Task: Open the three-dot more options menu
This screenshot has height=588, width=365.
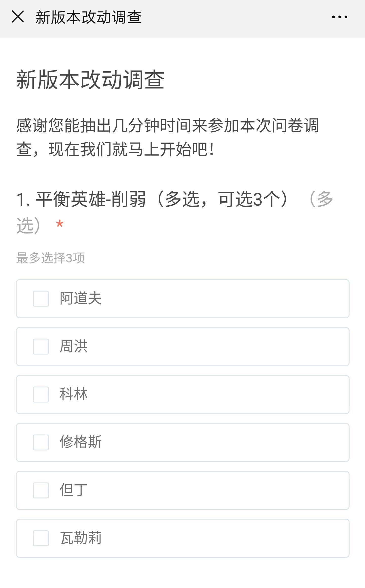Action: pos(339,17)
